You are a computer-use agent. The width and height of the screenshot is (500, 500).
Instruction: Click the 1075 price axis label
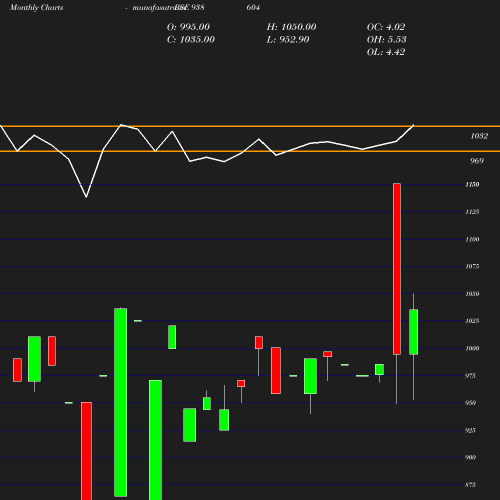[x=472, y=266]
